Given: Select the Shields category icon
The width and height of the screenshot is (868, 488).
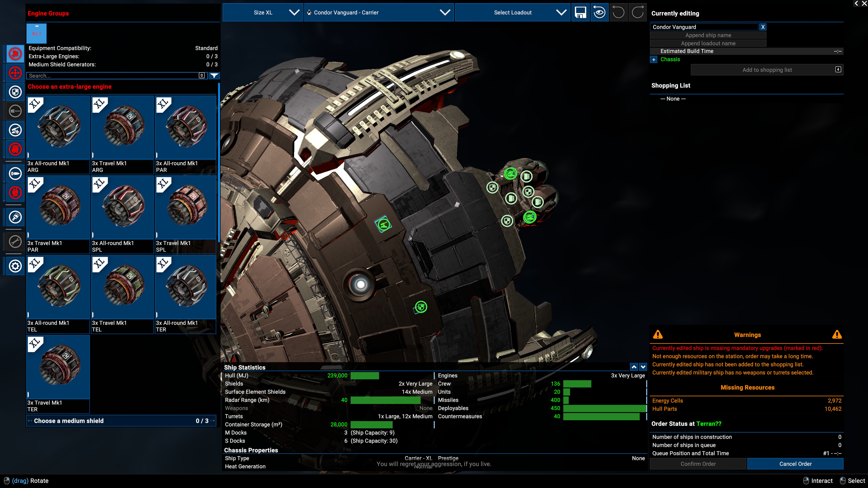Looking at the screenshot, I should [x=15, y=92].
